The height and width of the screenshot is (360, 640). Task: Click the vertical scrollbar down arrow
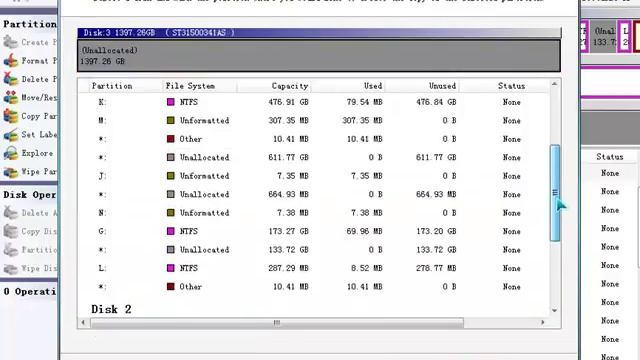tap(554, 311)
